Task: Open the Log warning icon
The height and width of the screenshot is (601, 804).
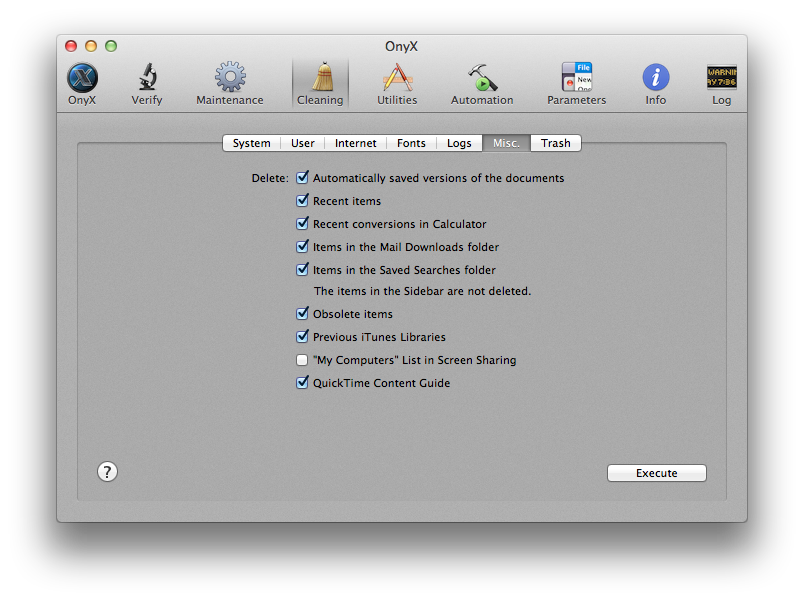Action: (x=721, y=78)
